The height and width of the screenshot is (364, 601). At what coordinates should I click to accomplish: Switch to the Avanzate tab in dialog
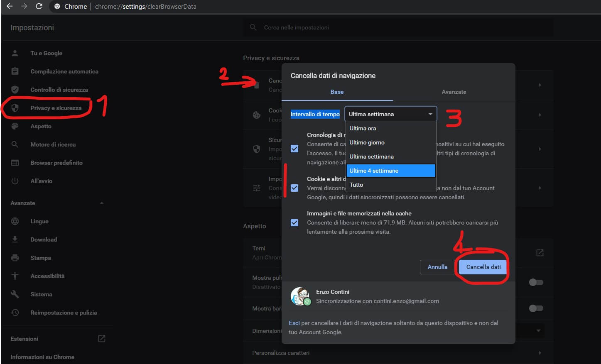[454, 92]
